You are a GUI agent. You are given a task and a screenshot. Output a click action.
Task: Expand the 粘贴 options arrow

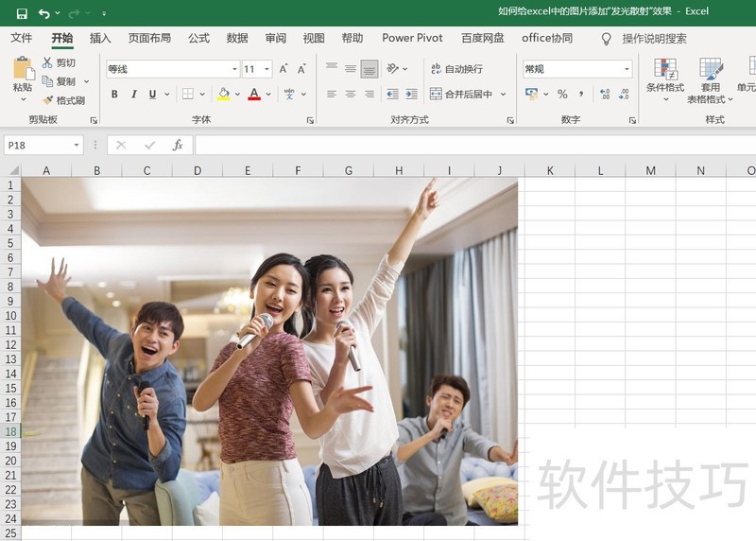(x=23, y=99)
